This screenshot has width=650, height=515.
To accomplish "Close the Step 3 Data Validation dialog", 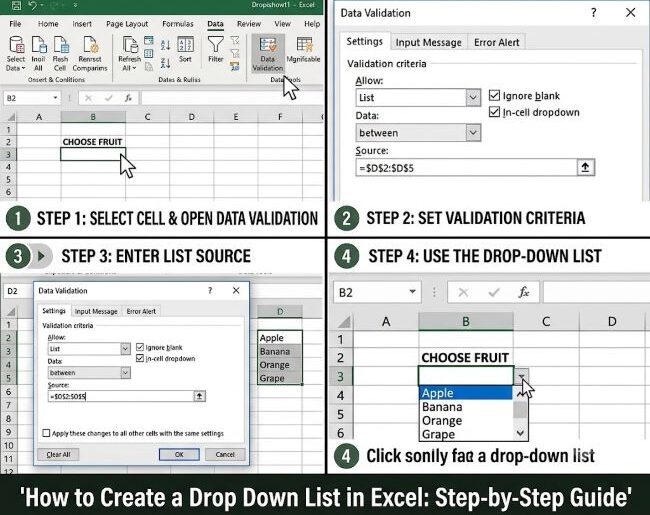I will 236,290.
